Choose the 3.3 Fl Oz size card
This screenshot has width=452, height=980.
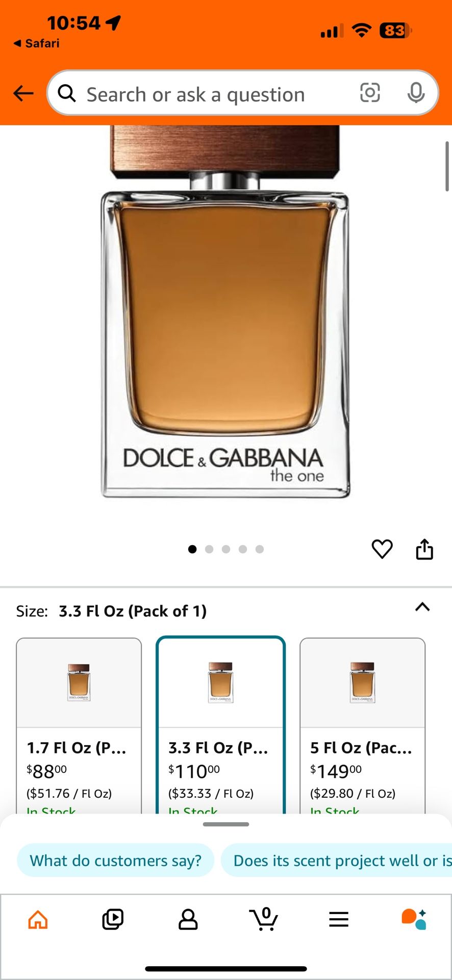point(220,725)
